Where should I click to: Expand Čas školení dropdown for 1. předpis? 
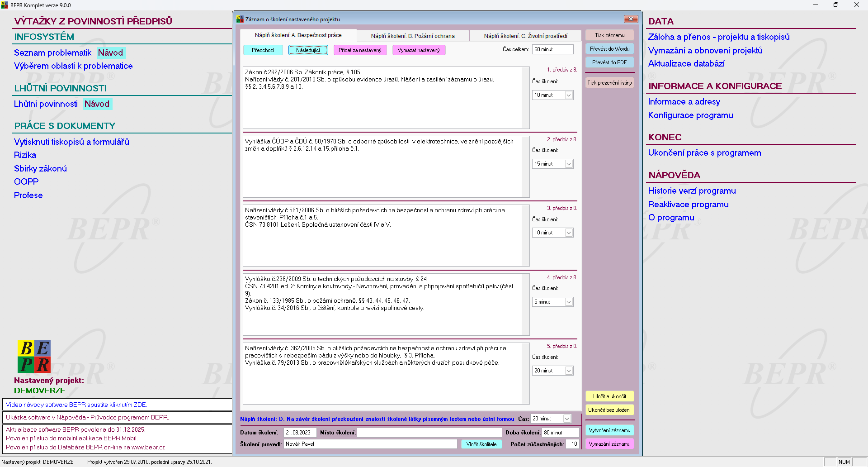[x=569, y=95]
